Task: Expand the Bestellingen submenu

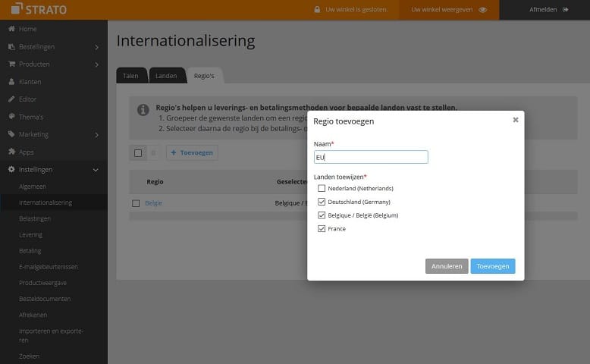Action: pyautogui.click(x=96, y=47)
